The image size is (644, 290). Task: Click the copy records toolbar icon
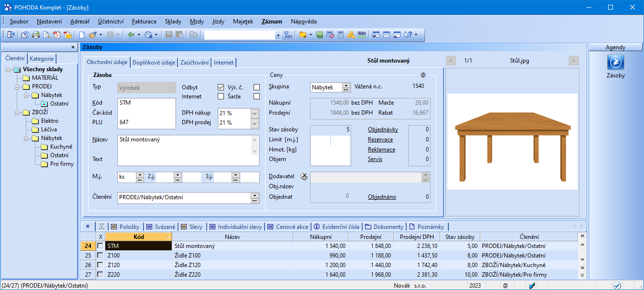pos(25,35)
